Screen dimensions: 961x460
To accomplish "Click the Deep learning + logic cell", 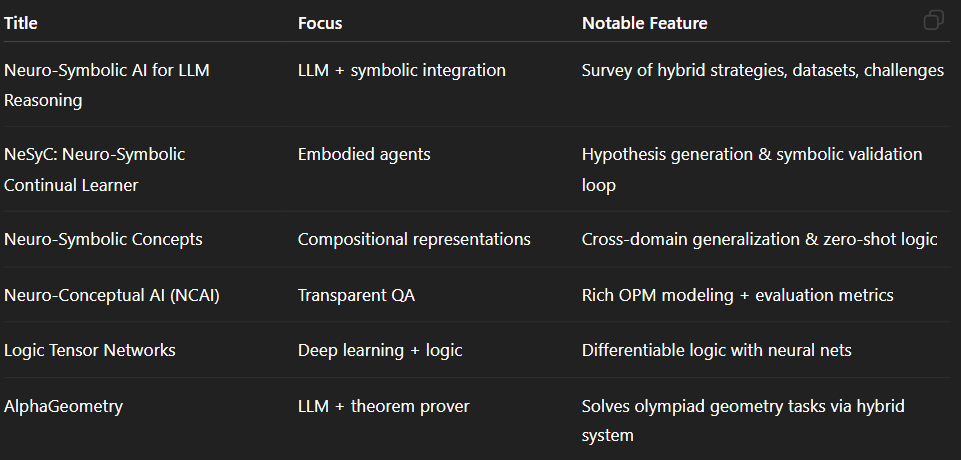I will click(x=380, y=350).
